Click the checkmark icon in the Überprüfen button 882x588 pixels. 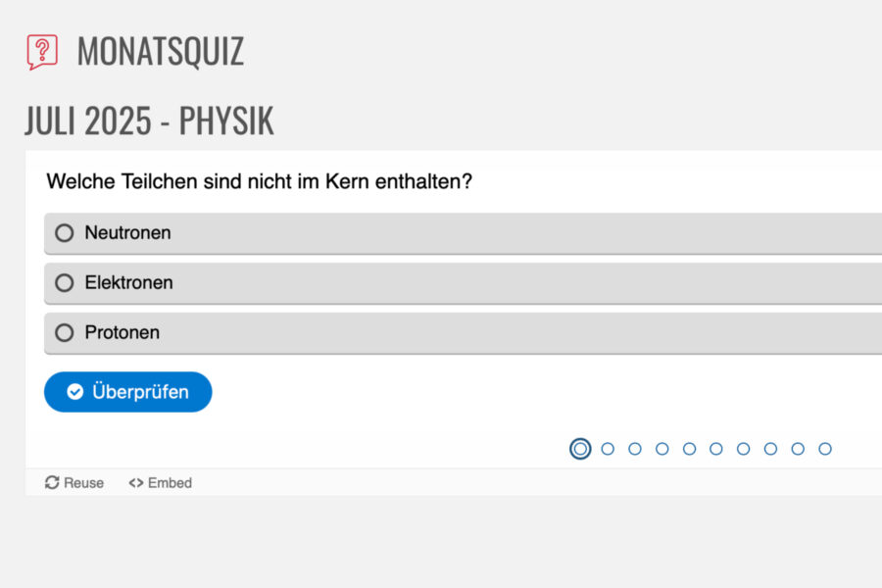[x=74, y=392]
